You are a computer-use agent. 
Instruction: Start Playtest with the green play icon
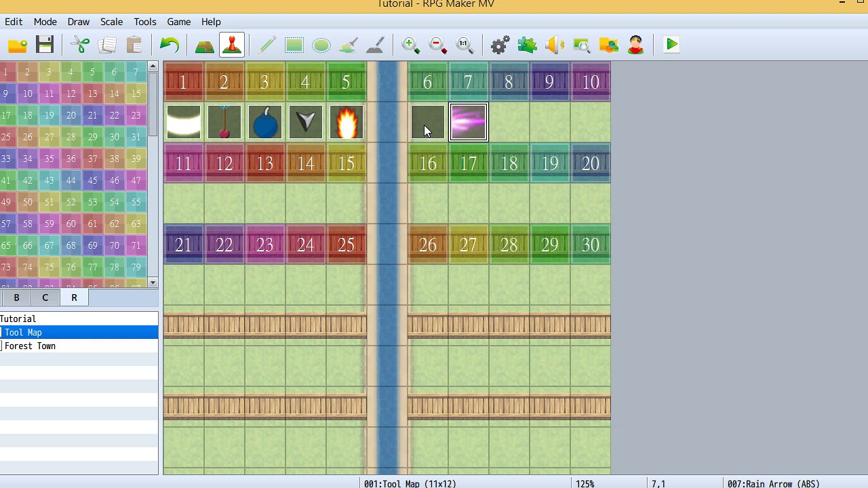[x=671, y=45]
